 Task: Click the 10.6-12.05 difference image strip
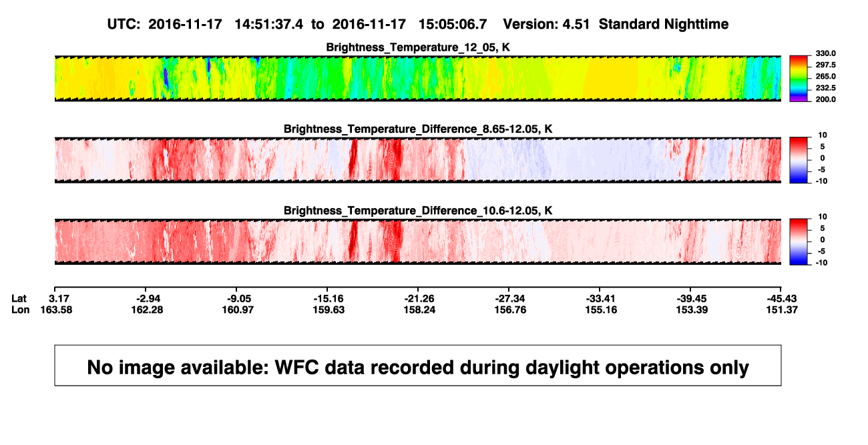(x=418, y=242)
